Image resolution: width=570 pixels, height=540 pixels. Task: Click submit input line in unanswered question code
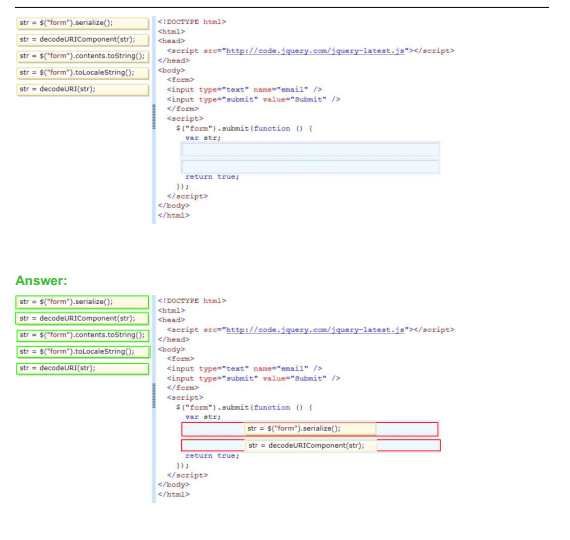click(x=253, y=99)
